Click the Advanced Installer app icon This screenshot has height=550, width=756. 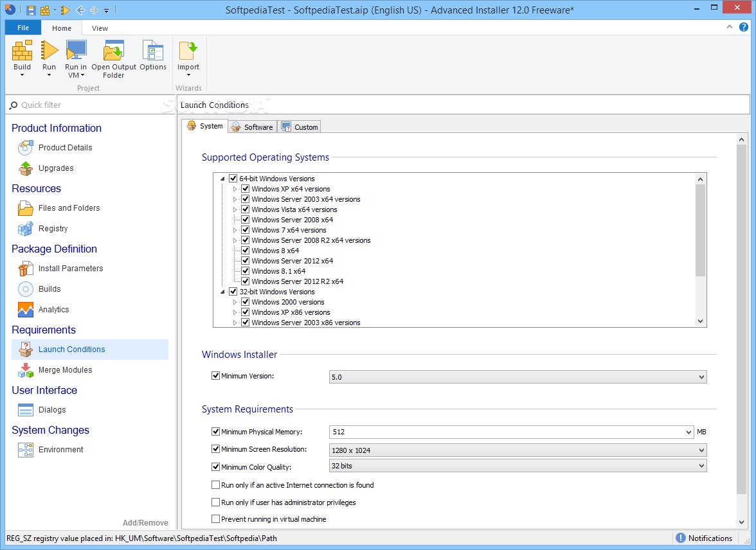coord(10,9)
